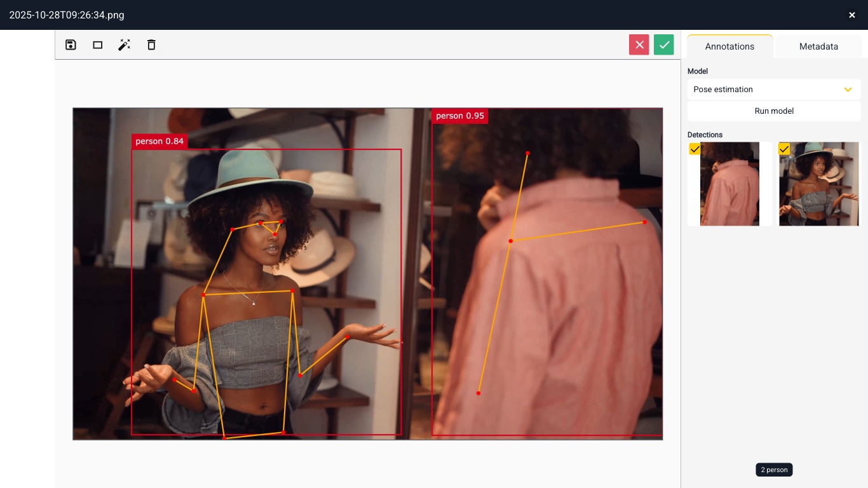Select the rectangle bounding box tool
Image resolution: width=868 pixels, height=488 pixels.
coord(98,45)
